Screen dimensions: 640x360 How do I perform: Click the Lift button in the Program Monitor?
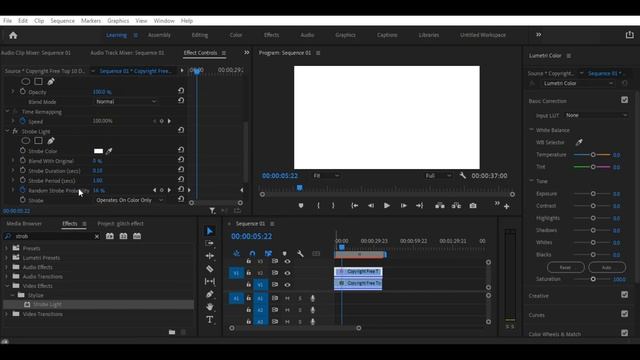click(x=440, y=206)
